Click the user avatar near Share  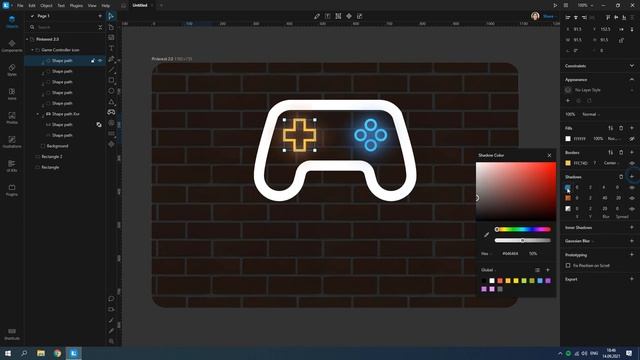click(535, 16)
